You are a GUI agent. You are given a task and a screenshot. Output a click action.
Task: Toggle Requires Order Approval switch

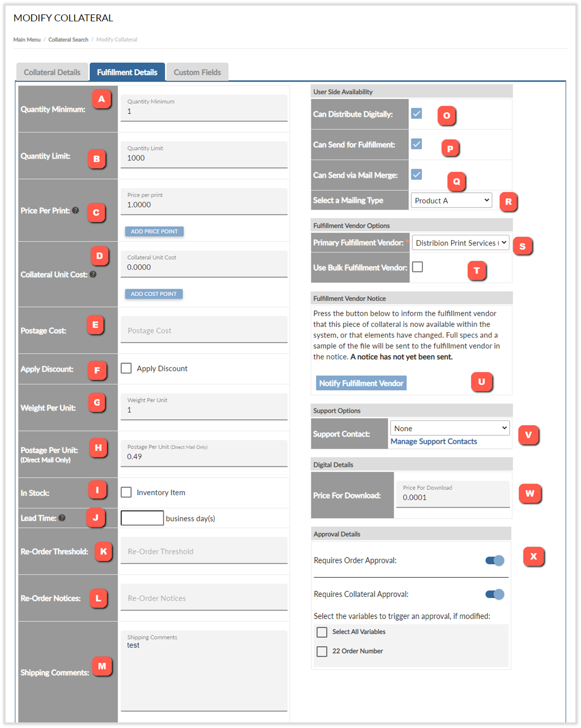(495, 560)
